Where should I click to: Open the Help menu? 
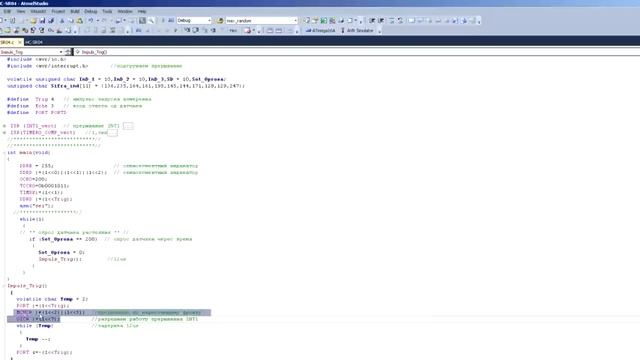142,11
